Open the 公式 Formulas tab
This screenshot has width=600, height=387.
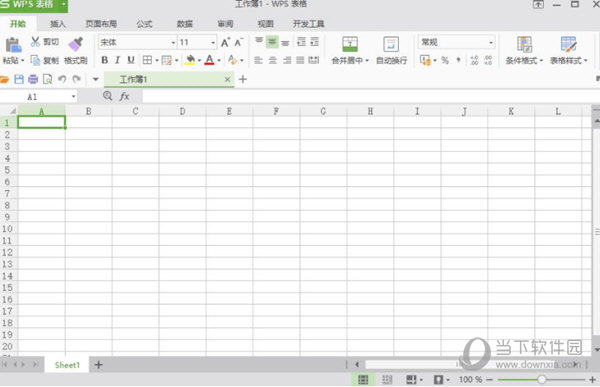pos(144,24)
